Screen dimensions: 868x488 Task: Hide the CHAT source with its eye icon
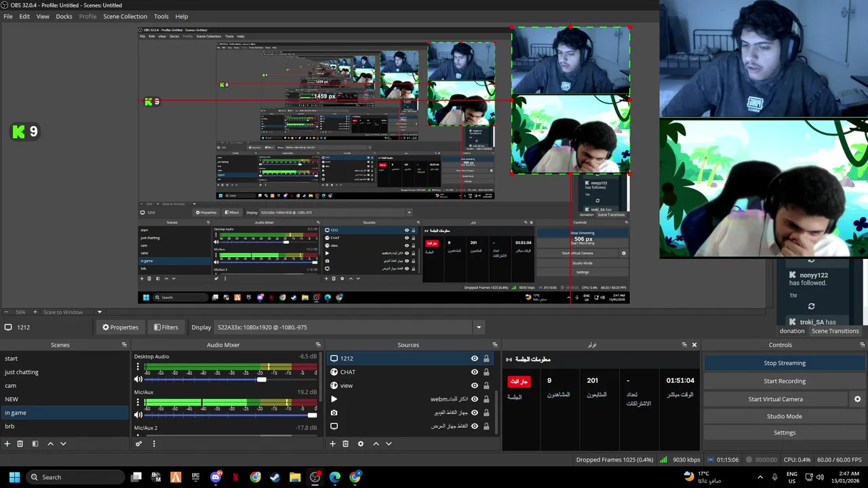point(475,372)
